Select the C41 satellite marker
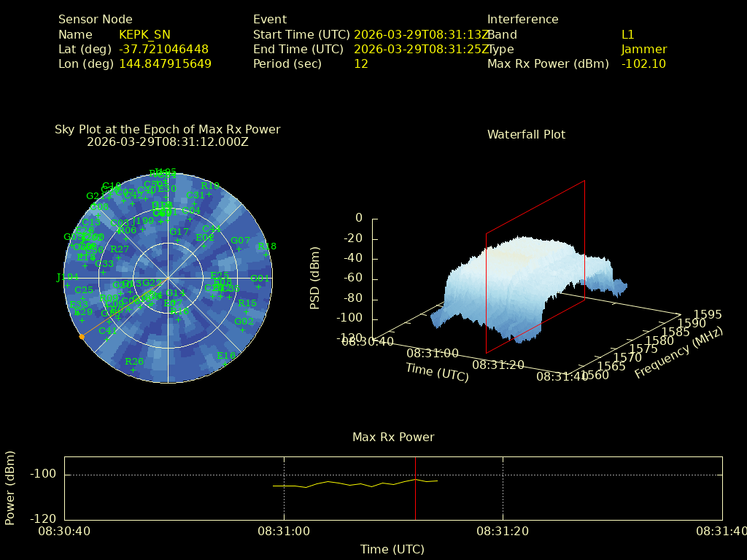Image resolution: width=747 pixels, height=560 pixels. coord(107,339)
